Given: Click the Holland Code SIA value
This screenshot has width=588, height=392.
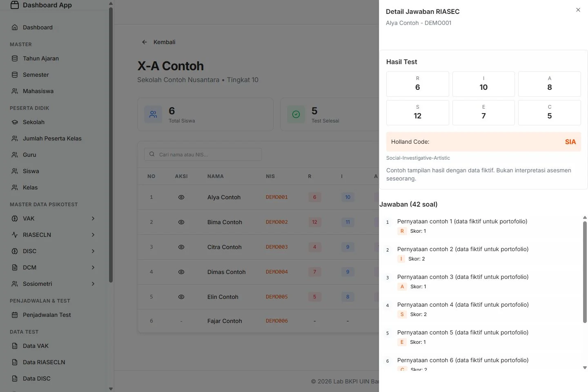Looking at the screenshot, I should (570, 142).
